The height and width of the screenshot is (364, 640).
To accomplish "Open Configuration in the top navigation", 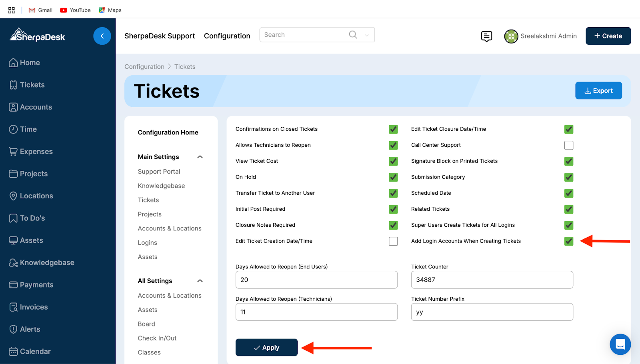I will (227, 36).
